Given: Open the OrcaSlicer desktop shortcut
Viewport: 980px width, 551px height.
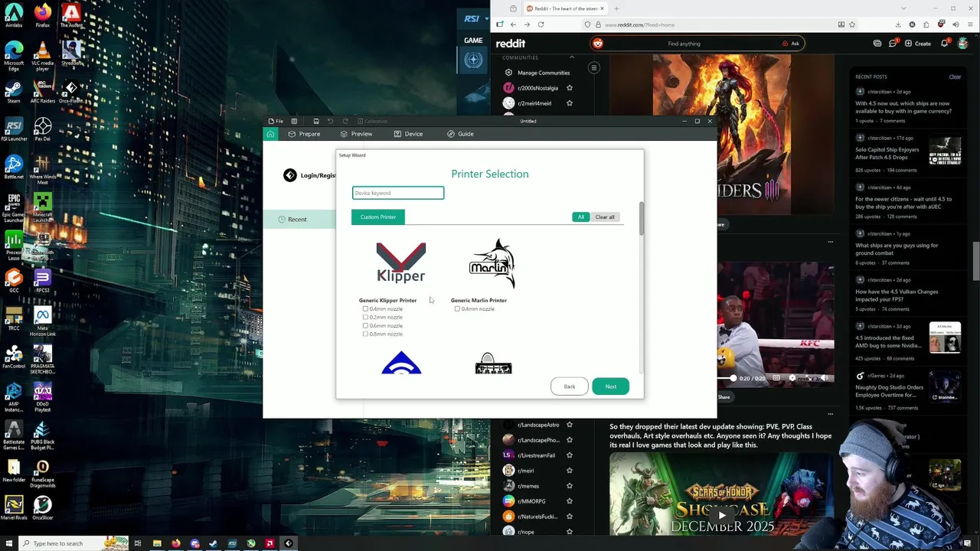Looking at the screenshot, I should (x=43, y=507).
